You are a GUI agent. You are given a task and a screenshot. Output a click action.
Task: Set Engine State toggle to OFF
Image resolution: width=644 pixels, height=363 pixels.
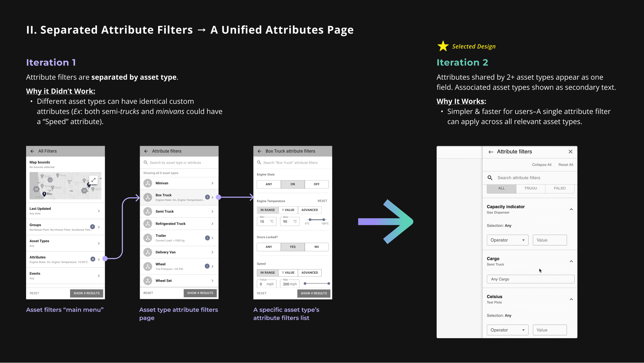(317, 184)
